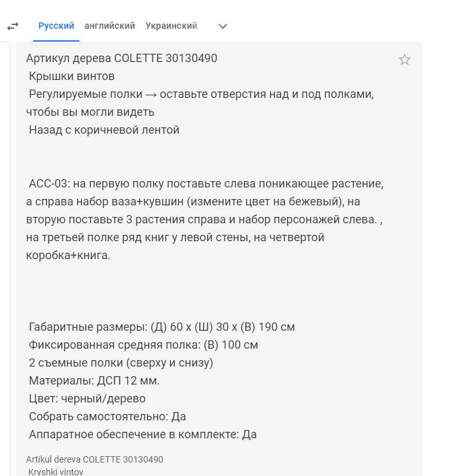The image size is (463, 476).
Task: Click the 'Материалы: ДСП 12 мм.' line
Action: click(x=94, y=381)
